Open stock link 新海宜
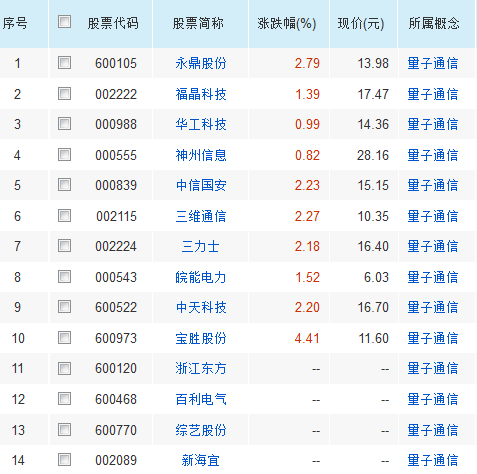This screenshot has height=474, width=477. 200,460
